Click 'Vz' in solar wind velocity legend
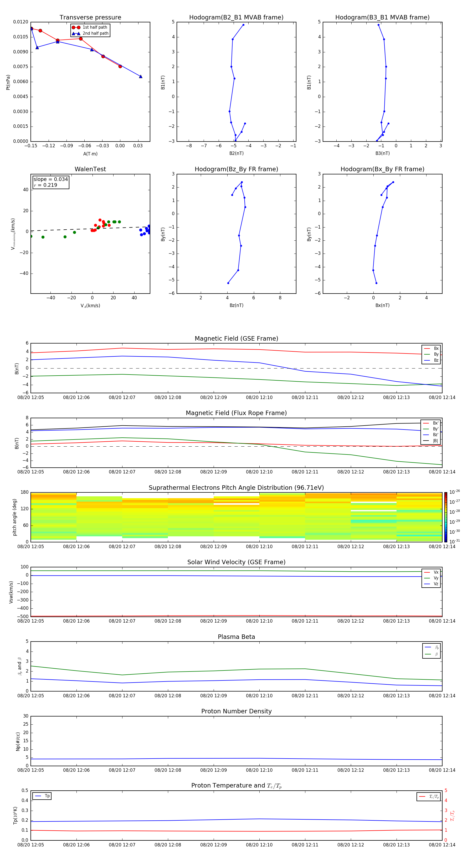The width and height of the screenshot is (473, 868). pos(431,584)
